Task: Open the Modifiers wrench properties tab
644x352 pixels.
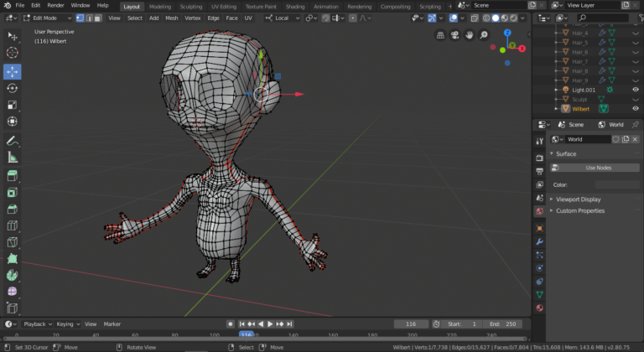Action: coord(539,241)
